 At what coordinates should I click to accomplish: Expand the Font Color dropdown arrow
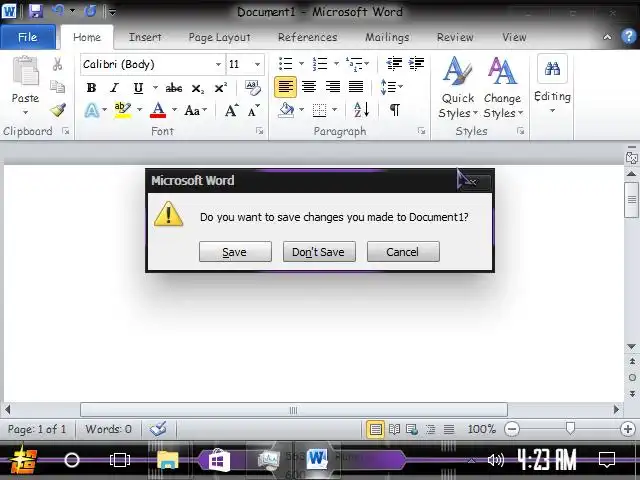pos(175,110)
